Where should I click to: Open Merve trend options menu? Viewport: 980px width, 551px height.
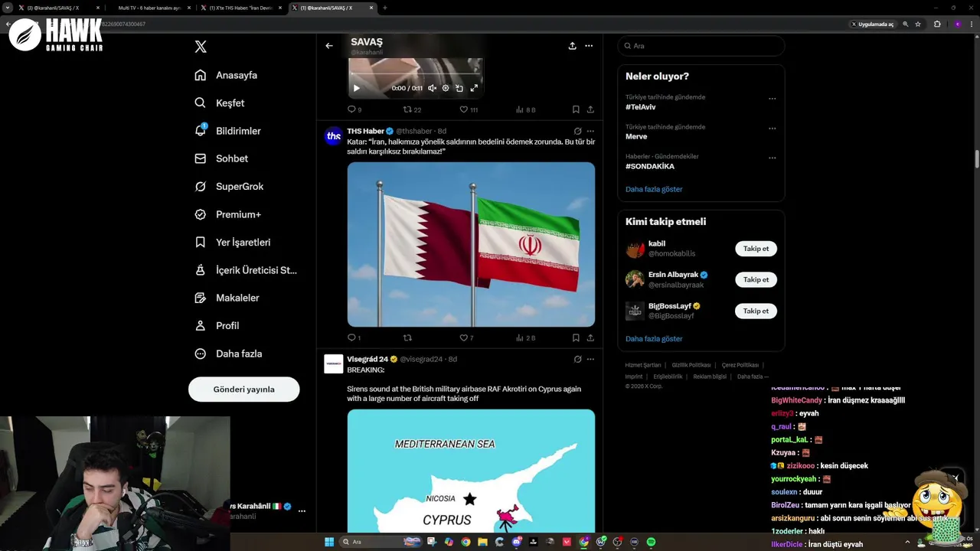click(x=772, y=128)
